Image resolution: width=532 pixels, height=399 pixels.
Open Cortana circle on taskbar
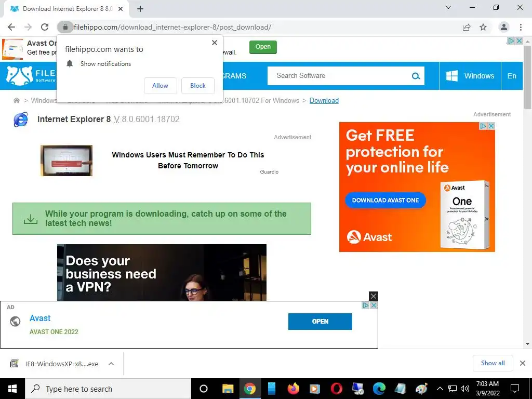(x=204, y=389)
